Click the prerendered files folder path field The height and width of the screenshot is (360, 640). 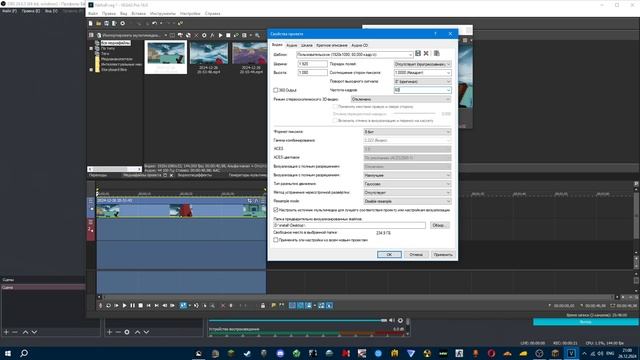pos(349,225)
